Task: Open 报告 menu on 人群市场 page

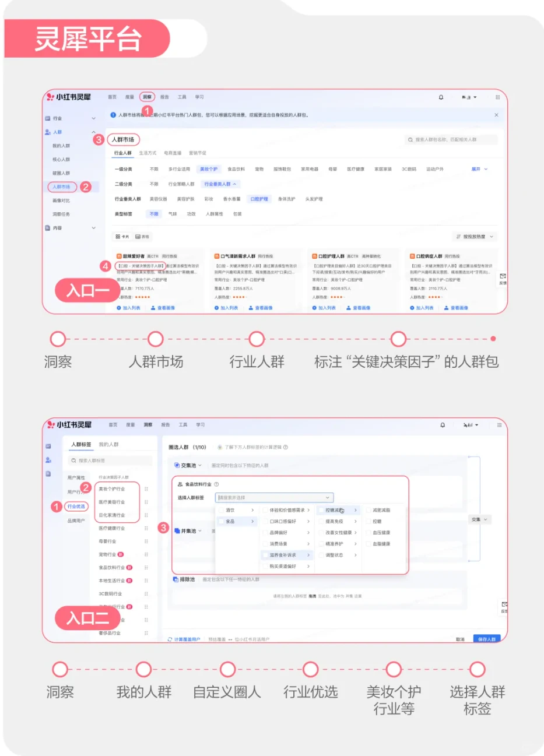Action: (164, 97)
